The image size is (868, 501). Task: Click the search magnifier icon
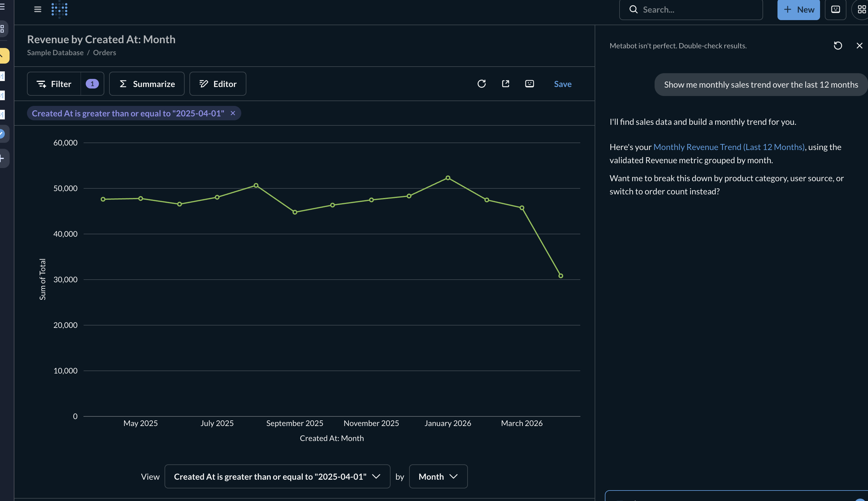pos(633,9)
